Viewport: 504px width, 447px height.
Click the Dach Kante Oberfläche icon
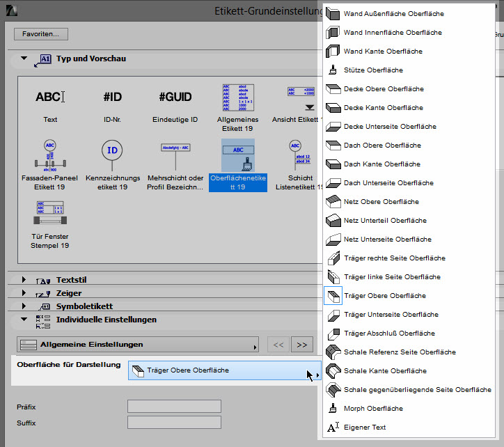(x=333, y=164)
